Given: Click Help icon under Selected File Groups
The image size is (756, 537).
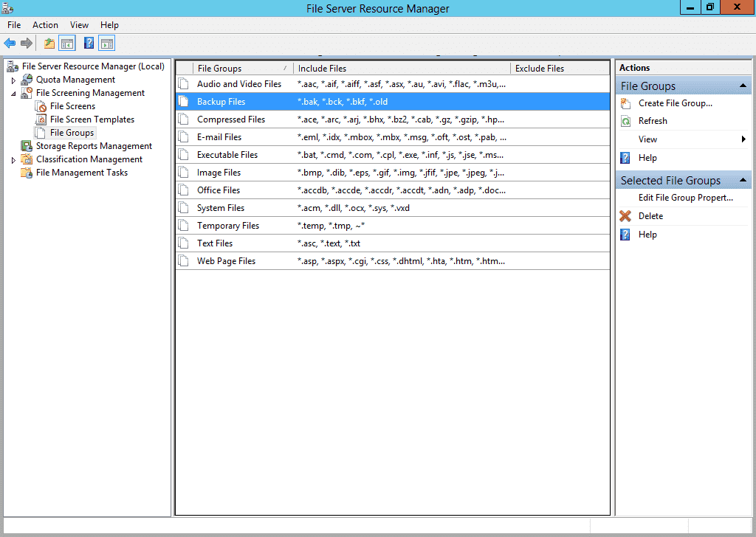Looking at the screenshot, I should pyautogui.click(x=625, y=235).
